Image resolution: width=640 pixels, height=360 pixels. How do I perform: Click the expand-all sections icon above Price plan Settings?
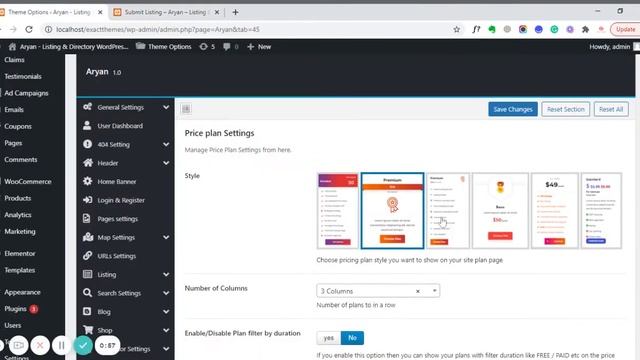coord(186,109)
